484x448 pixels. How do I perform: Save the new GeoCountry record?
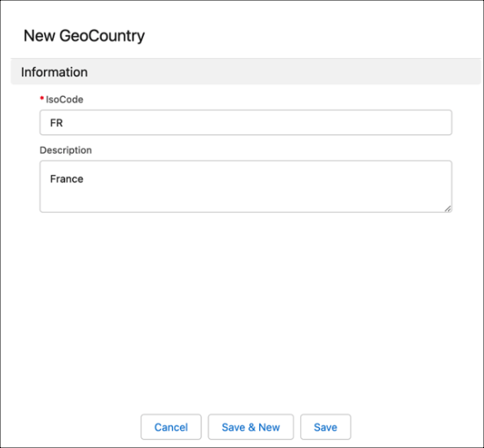click(x=326, y=427)
